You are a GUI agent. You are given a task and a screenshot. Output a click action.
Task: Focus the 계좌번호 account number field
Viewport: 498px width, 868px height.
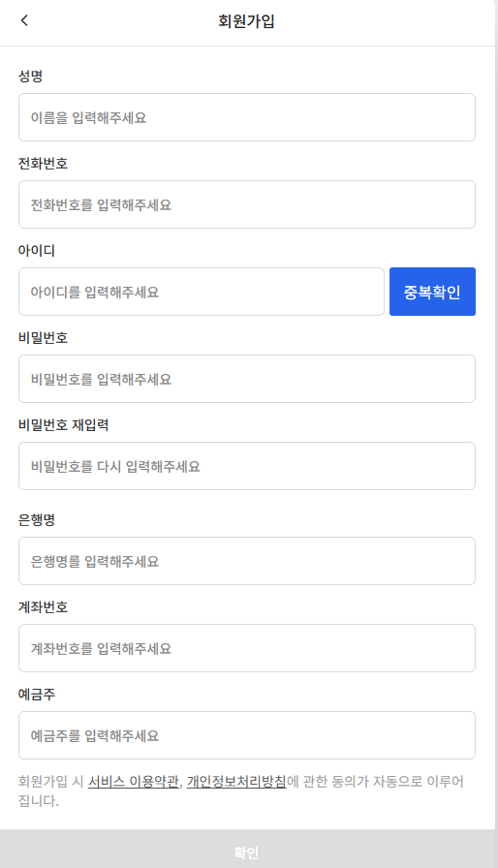pos(247,648)
